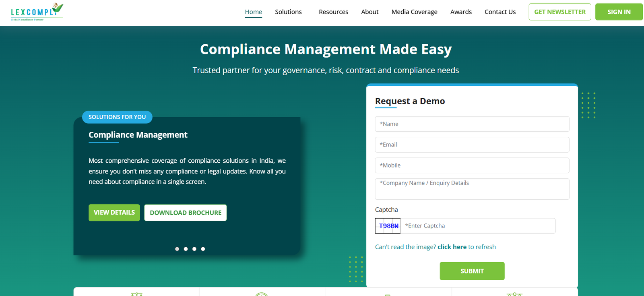644x296 pixels.
Task: Click the LexComply logo
Action: (37, 12)
